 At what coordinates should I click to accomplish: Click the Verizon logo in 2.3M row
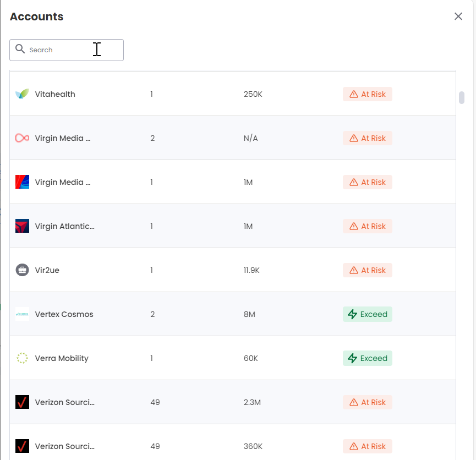tap(22, 402)
